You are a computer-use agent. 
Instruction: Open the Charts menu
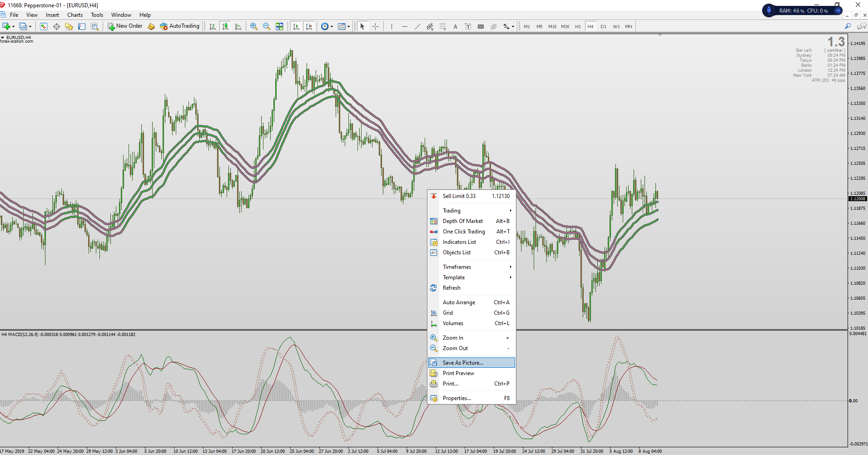coord(75,15)
